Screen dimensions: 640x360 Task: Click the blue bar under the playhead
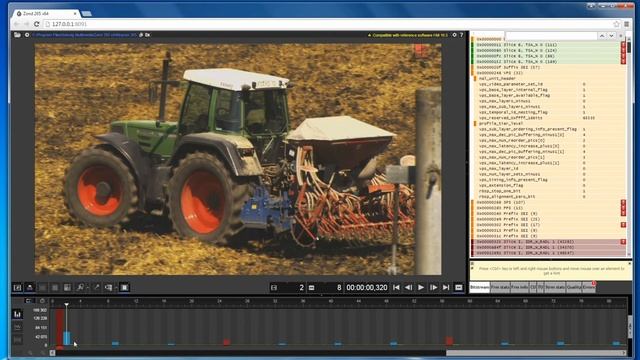(x=67, y=338)
